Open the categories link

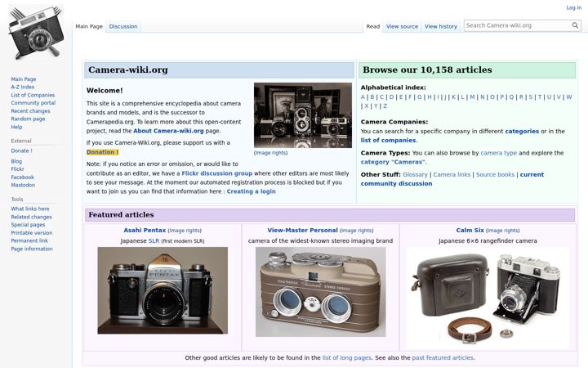click(x=522, y=132)
